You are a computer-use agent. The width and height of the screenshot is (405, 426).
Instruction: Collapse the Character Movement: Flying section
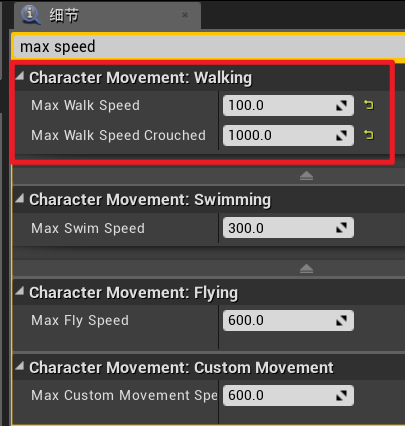20,291
